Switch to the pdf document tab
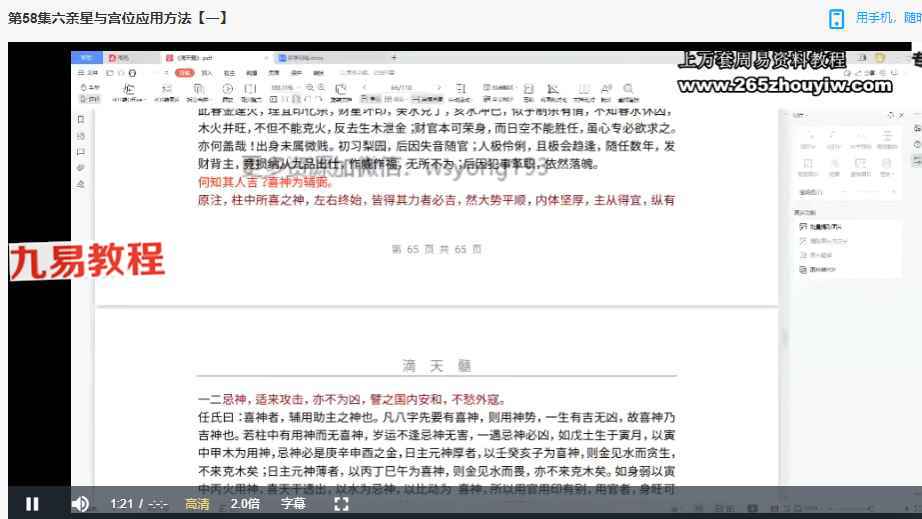Viewport: 922px width, 519px height. 215,58
